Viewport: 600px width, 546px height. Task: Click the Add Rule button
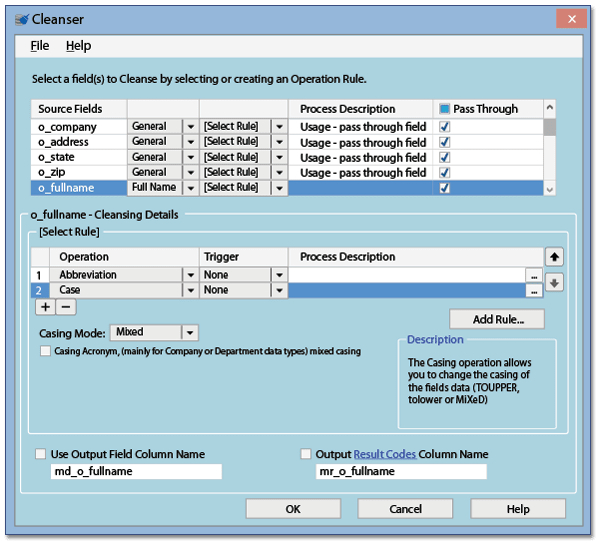pyautogui.click(x=497, y=319)
